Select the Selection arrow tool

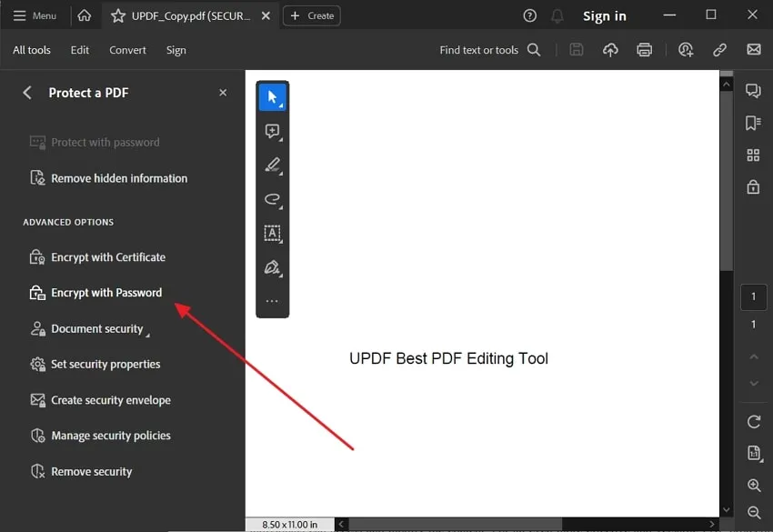pyautogui.click(x=272, y=96)
